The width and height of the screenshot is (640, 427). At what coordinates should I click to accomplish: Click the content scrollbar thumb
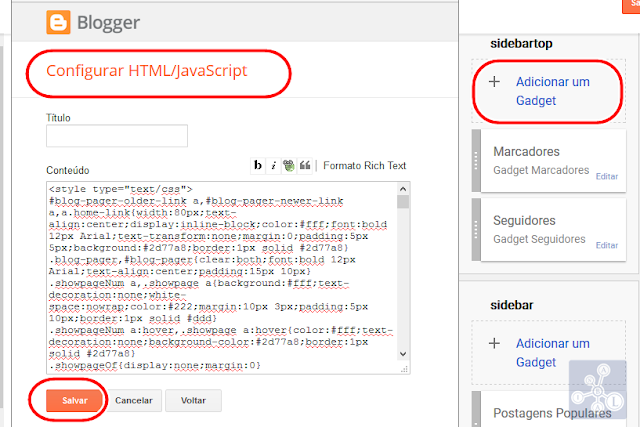pyautogui.click(x=403, y=202)
